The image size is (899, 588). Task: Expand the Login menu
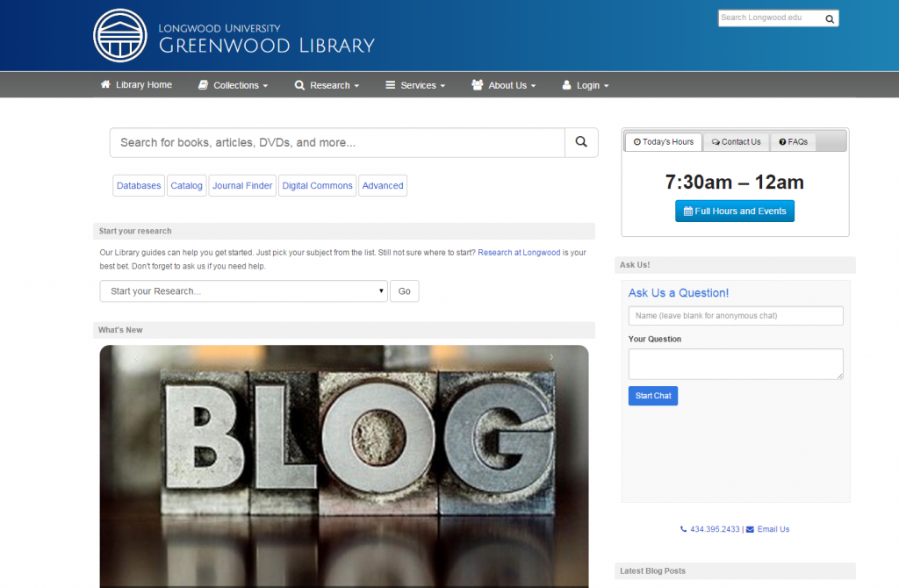pyautogui.click(x=586, y=85)
